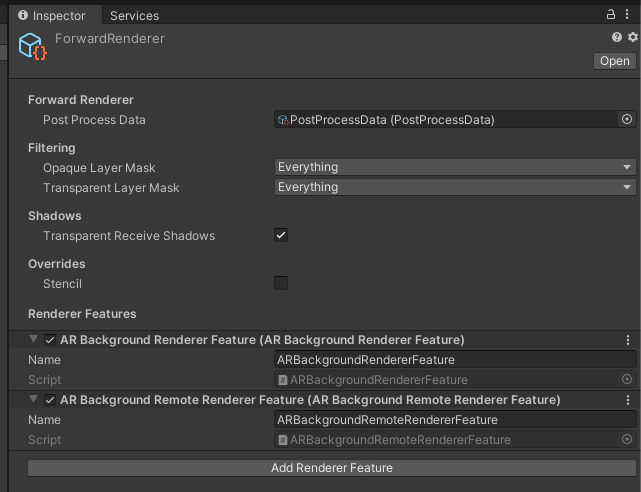Open the Opaque Layer Mask dropdown
This screenshot has width=641, height=492.
pos(456,167)
